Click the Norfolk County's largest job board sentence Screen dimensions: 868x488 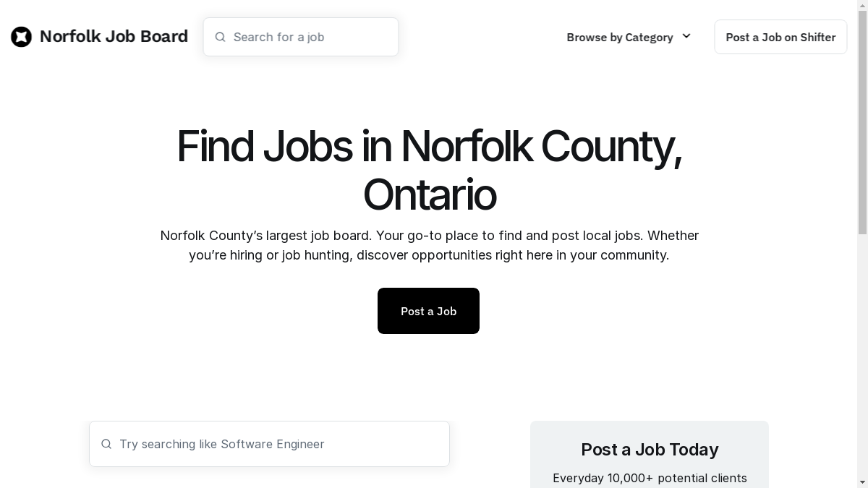[x=265, y=236]
